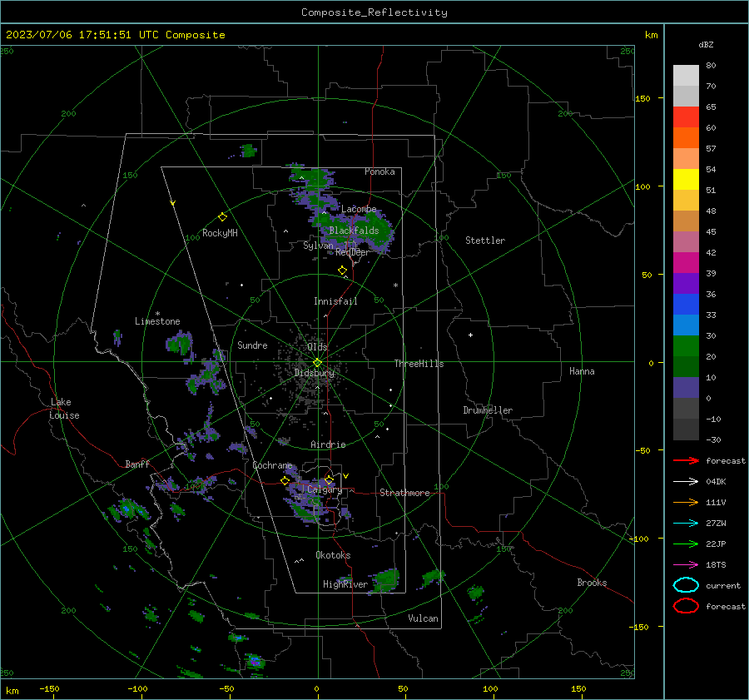Click the orange 57-60 dBZ swatch
This screenshot has height=700, width=749.
(x=686, y=138)
